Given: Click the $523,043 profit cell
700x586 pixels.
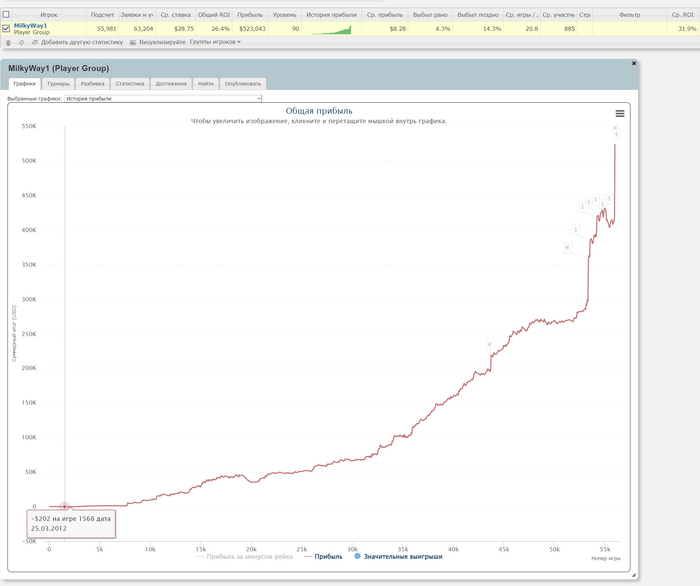Looking at the screenshot, I should (x=252, y=29).
